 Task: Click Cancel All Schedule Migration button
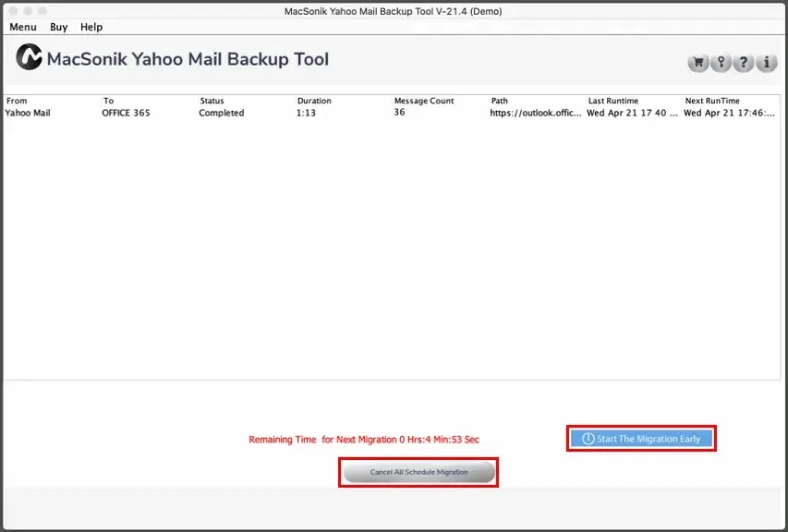coord(418,472)
